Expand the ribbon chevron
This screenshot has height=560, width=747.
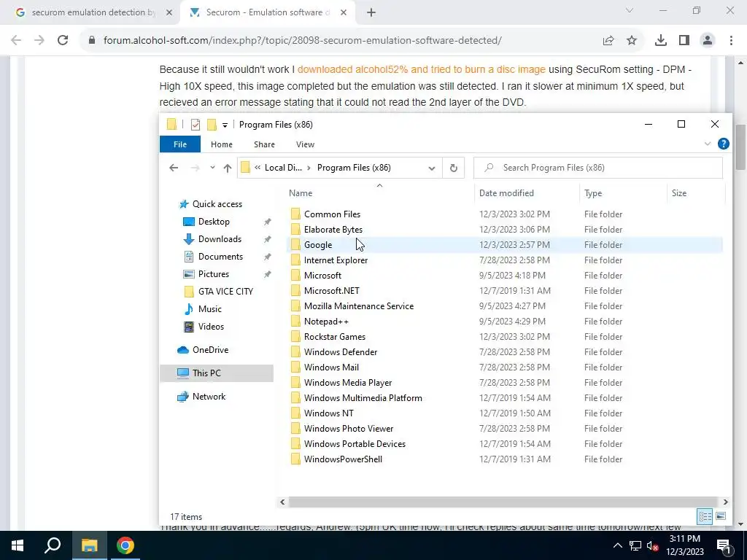(708, 144)
